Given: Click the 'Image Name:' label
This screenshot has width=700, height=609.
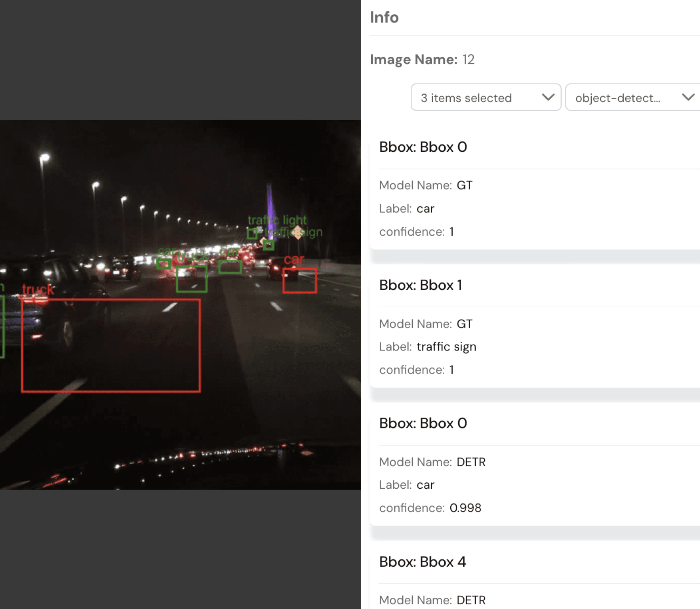Looking at the screenshot, I should pos(414,59).
